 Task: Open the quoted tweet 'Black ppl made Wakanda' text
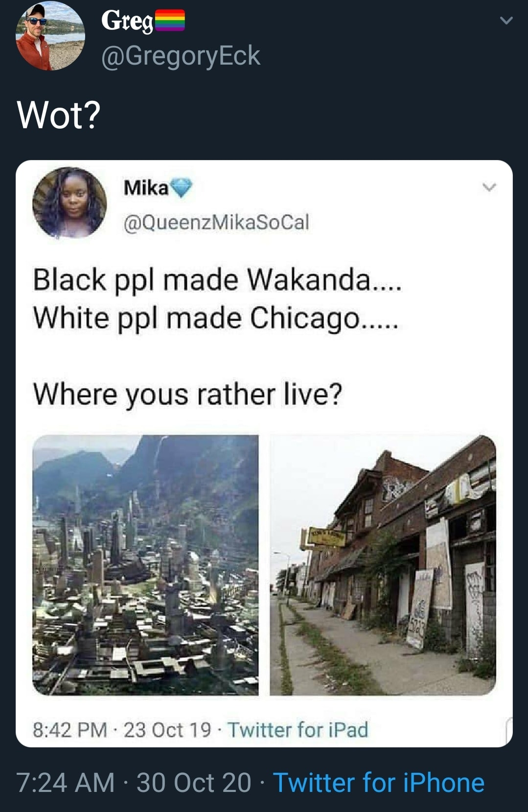pyautogui.click(x=217, y=280)
